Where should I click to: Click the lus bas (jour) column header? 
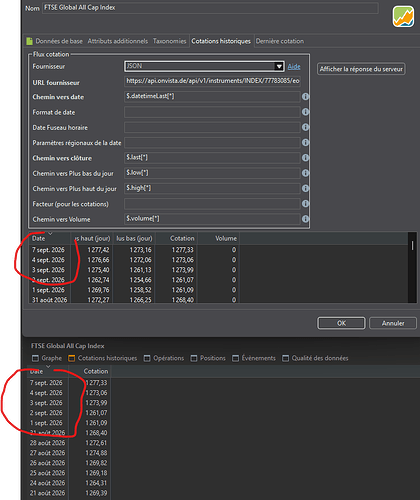[x=134, y=238]
